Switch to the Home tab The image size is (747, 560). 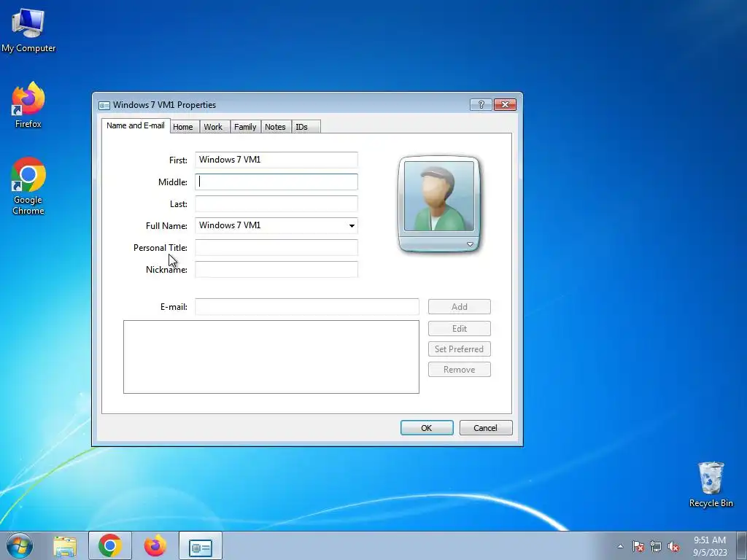(183, 127)
